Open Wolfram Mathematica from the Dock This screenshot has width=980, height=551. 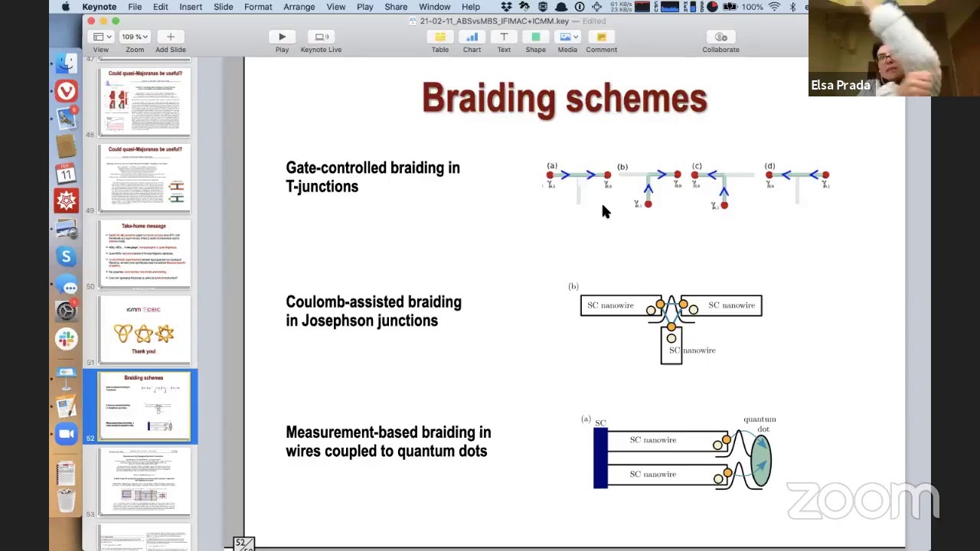point(67,201)
